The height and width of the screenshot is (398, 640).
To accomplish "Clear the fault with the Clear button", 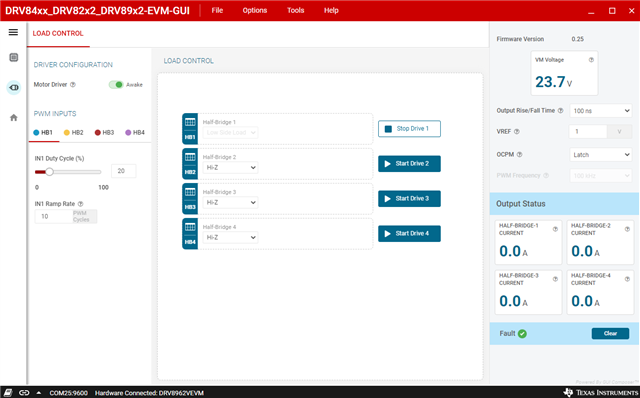I will (610, 334).
